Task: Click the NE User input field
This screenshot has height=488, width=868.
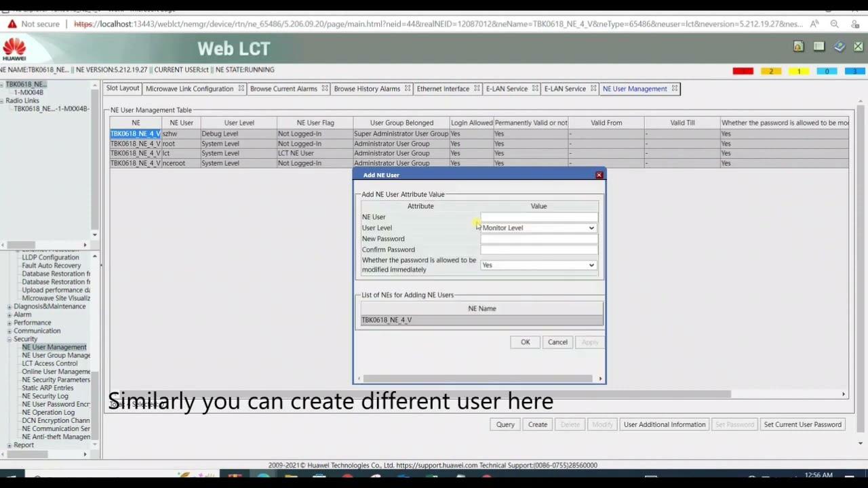Action: pyautogui.click(x=538, y=217)
